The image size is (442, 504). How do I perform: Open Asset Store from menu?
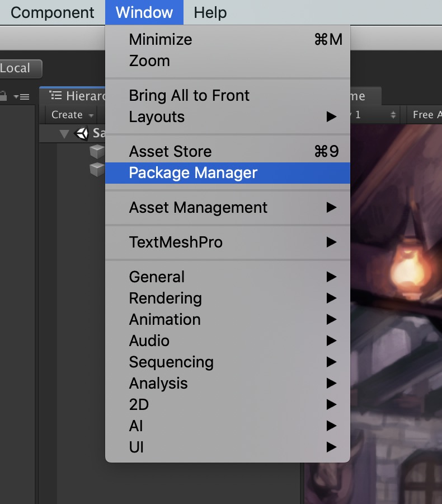[x=227, y=151]
